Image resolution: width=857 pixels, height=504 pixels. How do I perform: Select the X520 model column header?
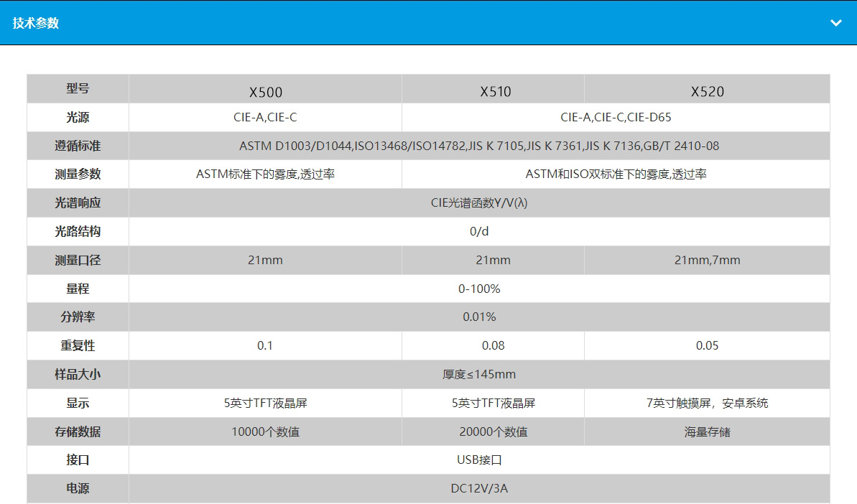707,91
